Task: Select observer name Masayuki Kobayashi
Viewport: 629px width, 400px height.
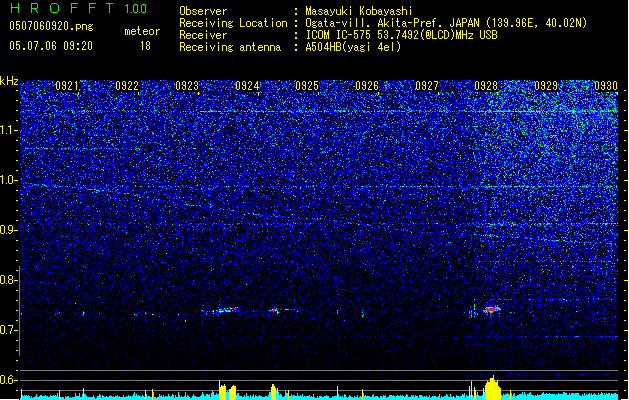Action: 359,11
